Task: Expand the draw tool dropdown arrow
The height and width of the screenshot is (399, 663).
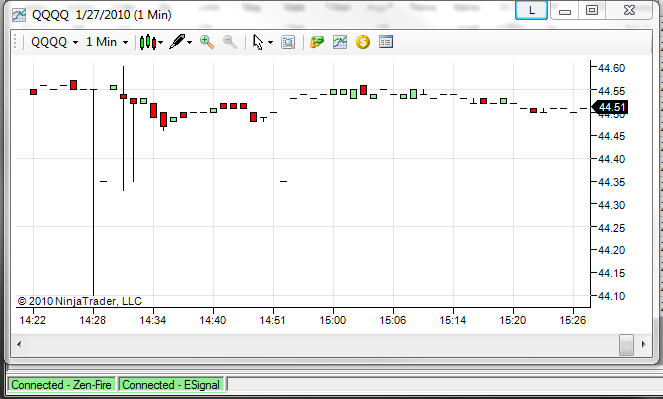Action: (x=189, y=43)
